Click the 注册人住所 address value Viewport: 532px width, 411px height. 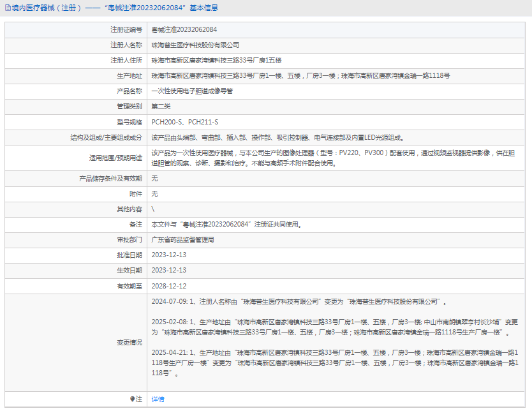click(x=216, y=61)
